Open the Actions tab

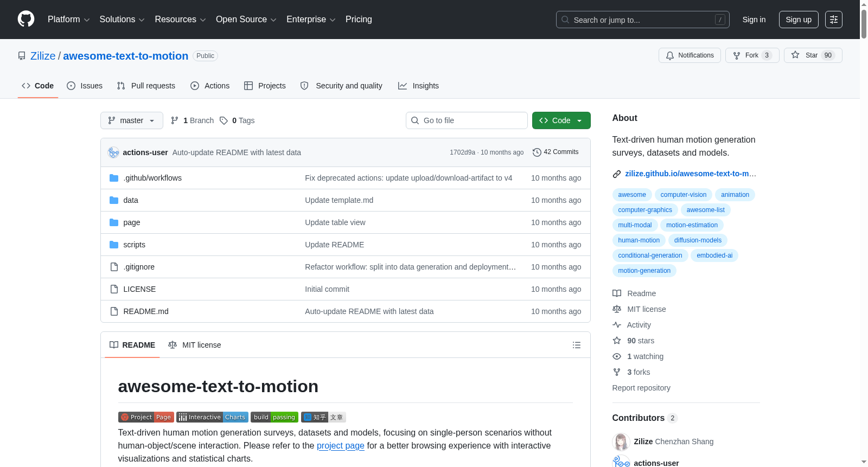coord(210,86)
